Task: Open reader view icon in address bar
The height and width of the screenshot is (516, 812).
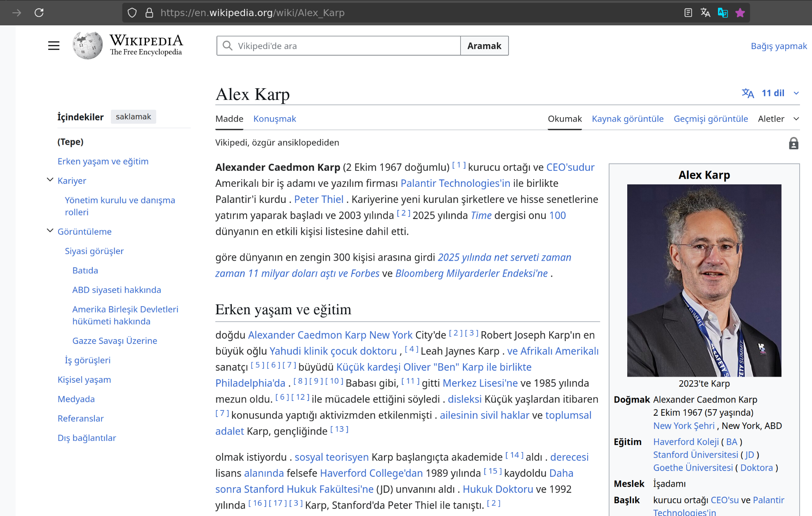Action: tap(688, 13)
